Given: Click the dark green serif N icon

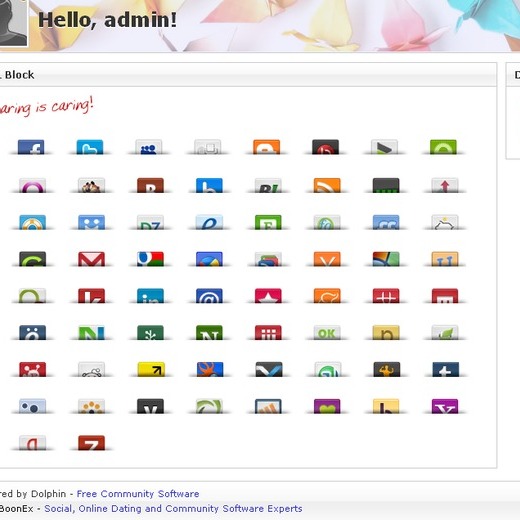Looking at the screenshot, I should click(x=209, y=333).
